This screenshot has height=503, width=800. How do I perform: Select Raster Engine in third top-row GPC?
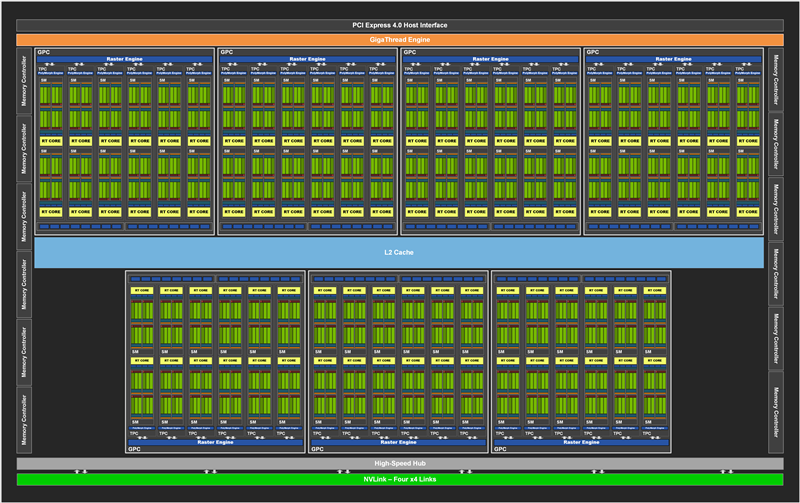[x=491, y=59]
